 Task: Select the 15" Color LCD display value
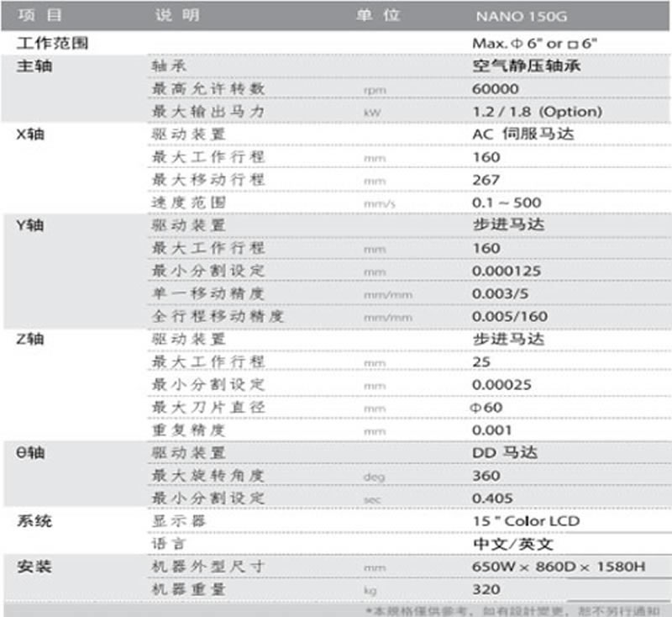click(526, 521)
